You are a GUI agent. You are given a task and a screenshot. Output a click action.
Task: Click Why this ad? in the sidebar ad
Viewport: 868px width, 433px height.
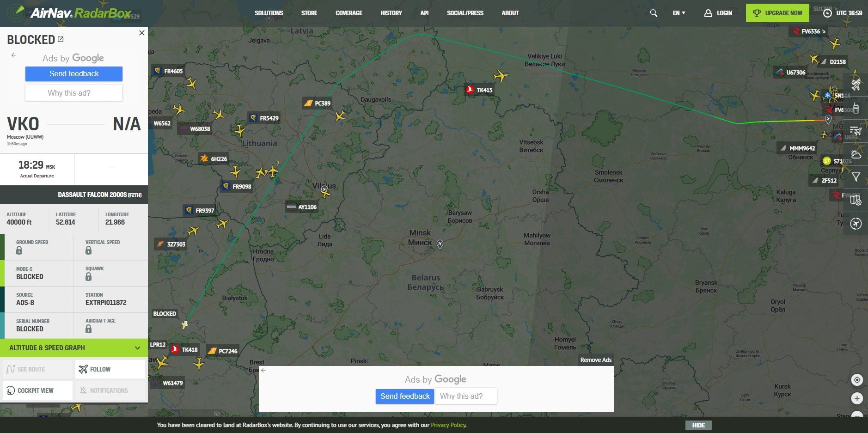[74, 93]
